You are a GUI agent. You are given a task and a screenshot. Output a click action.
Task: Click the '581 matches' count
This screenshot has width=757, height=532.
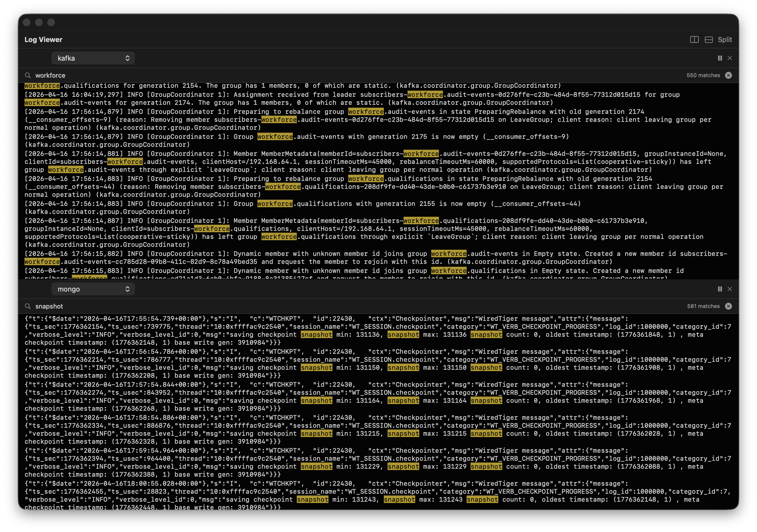[x=703, y=306]
